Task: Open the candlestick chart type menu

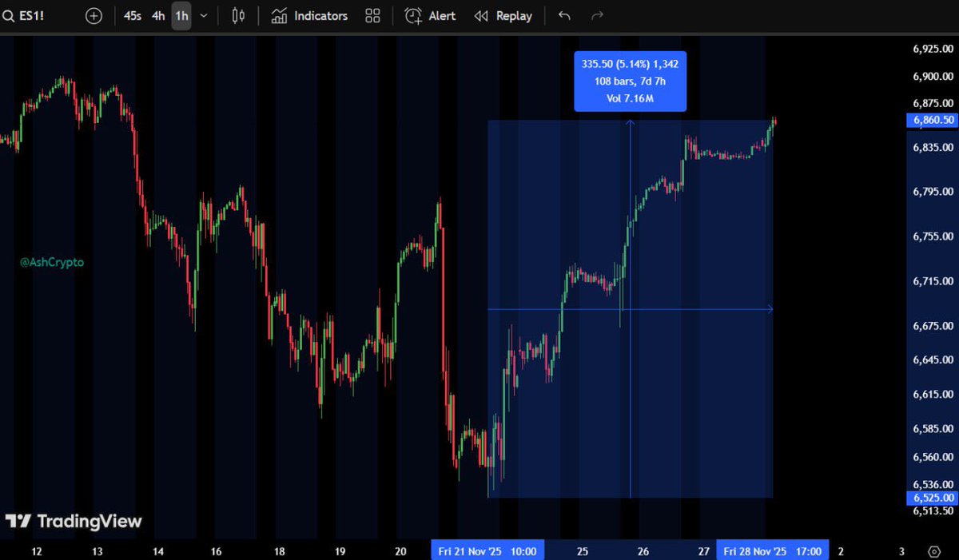Action: pos(238,16)
